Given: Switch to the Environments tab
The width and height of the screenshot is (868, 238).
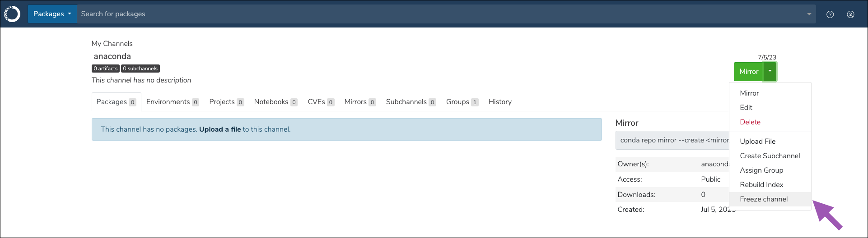Looking at the screenshot, I should click(173, 102).
